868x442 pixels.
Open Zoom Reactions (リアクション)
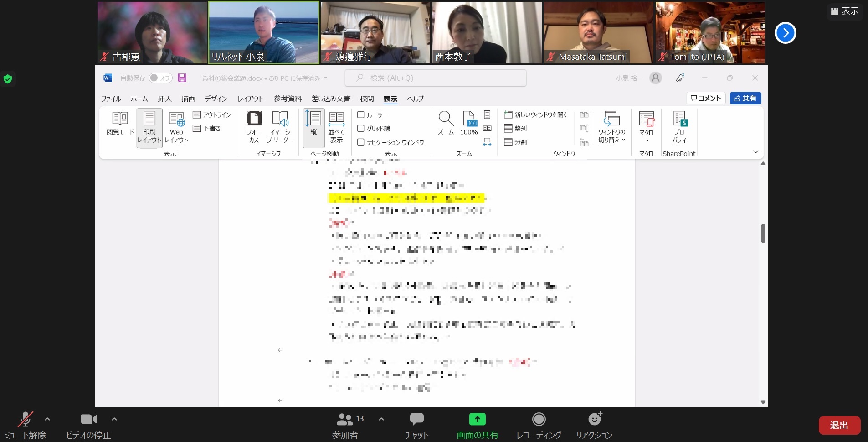(594, 426)
